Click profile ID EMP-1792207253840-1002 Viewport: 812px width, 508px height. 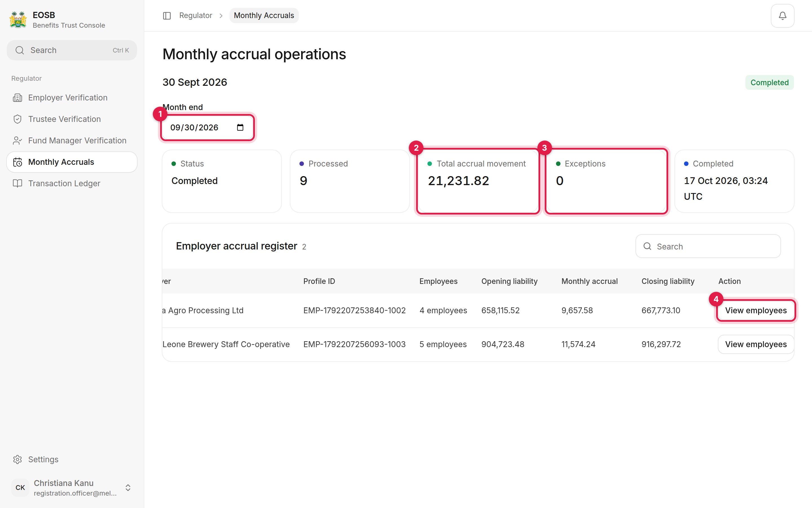[x=354, y=310]
